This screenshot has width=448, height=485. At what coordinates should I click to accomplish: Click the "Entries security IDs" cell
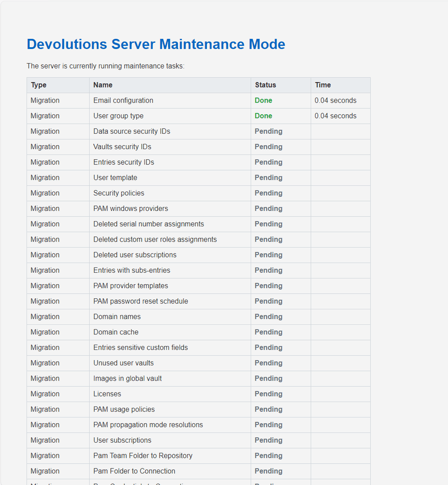(170, 162)
